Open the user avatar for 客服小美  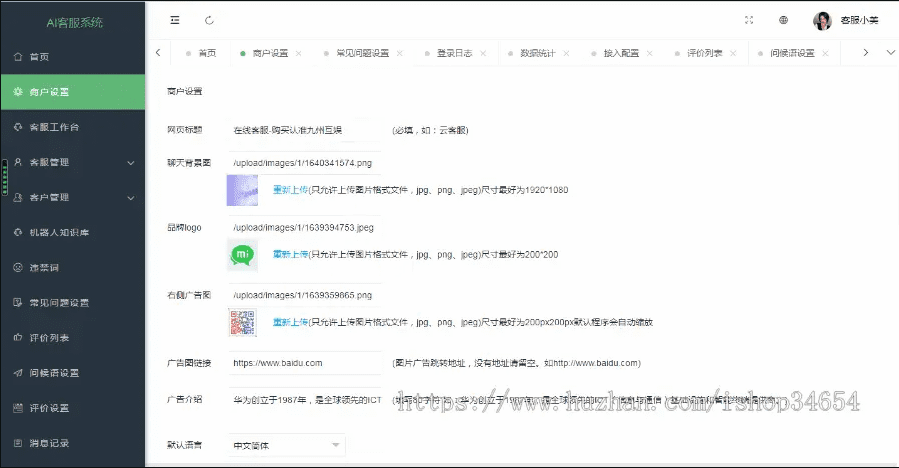coord(822,20)
